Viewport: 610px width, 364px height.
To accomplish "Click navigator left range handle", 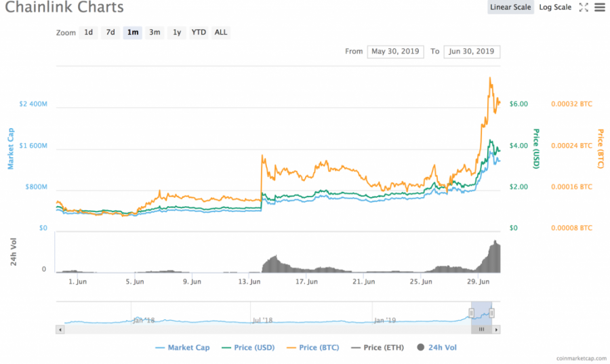I will 471,313.
